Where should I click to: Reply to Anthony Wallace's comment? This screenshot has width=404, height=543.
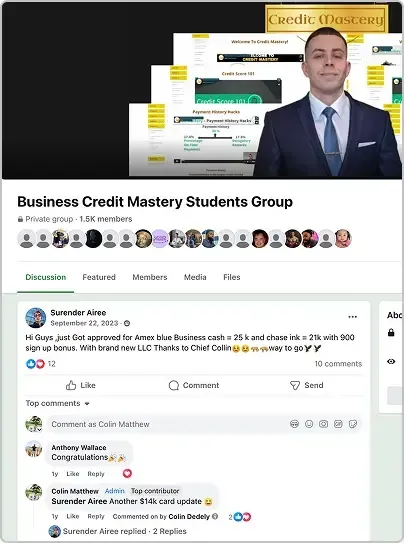(96, 474)
